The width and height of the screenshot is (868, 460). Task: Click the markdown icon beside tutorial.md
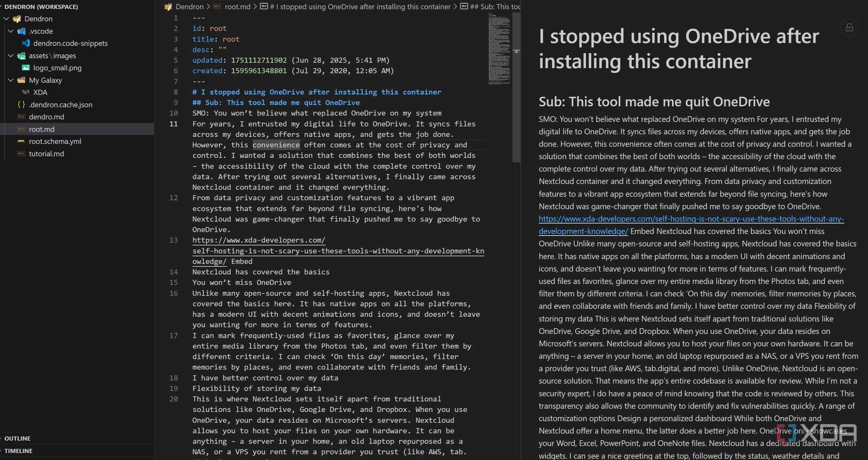coord(21,153)
